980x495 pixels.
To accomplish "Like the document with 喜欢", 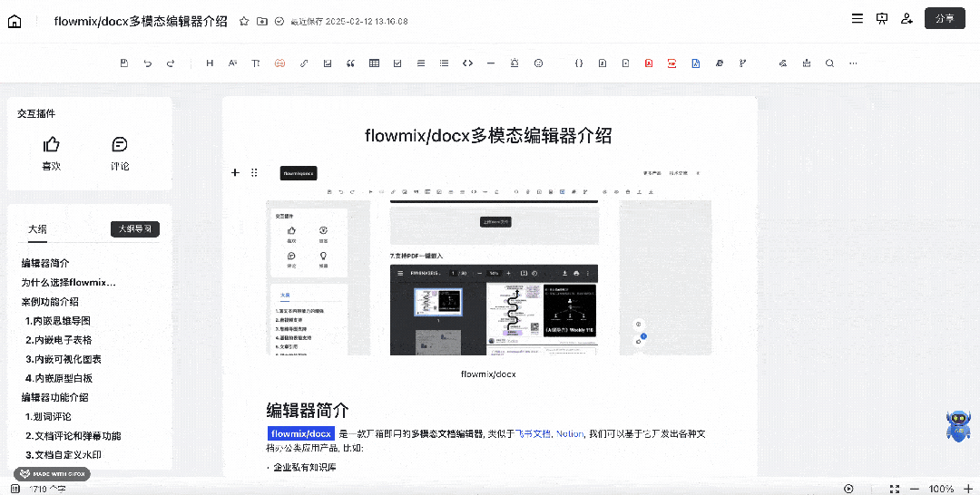I will [x=51, y=153].
